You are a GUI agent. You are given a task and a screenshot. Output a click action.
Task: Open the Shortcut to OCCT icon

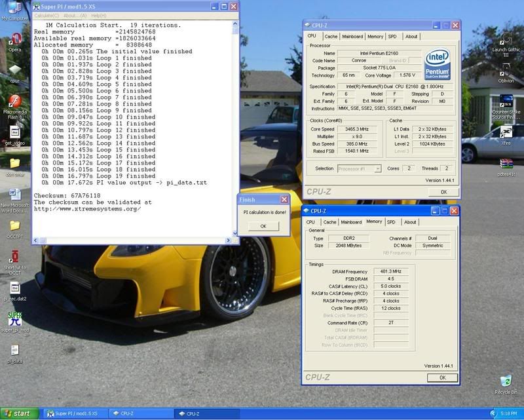[14, 256]
